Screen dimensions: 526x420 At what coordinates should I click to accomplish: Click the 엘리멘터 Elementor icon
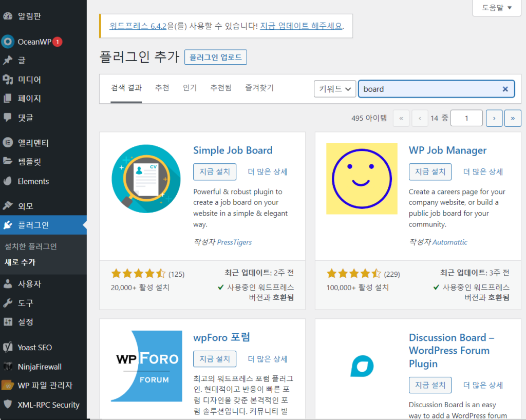pyautogui.click(x=8, y=142)
